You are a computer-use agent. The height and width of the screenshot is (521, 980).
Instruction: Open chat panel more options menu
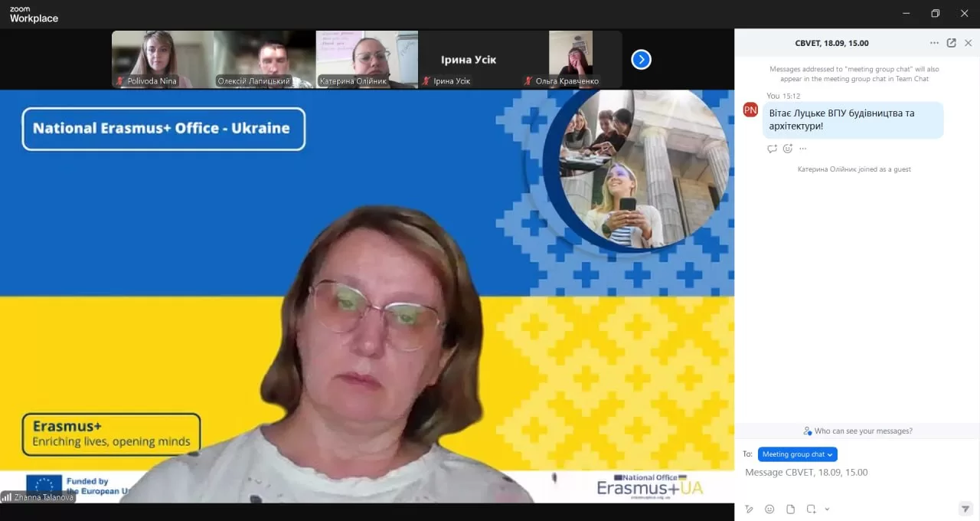coord(934,43)
